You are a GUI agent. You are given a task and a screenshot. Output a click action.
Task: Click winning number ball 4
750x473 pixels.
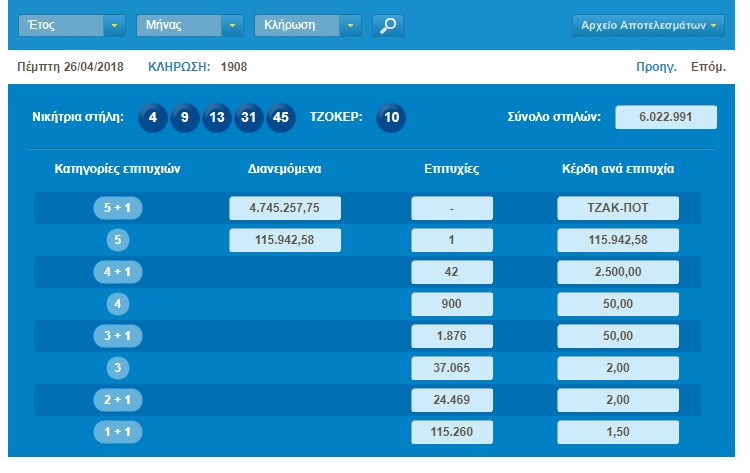[x=152, y=117]
